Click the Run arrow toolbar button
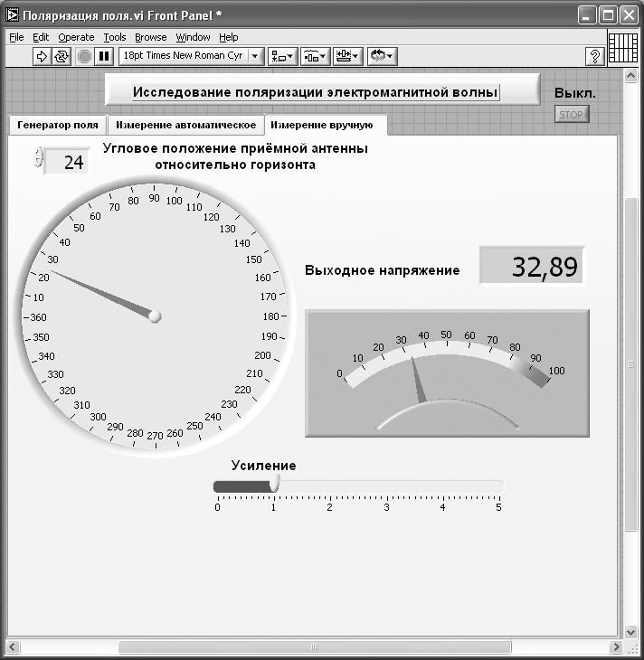This screenshot has height=660, width=644. (42, 56)
